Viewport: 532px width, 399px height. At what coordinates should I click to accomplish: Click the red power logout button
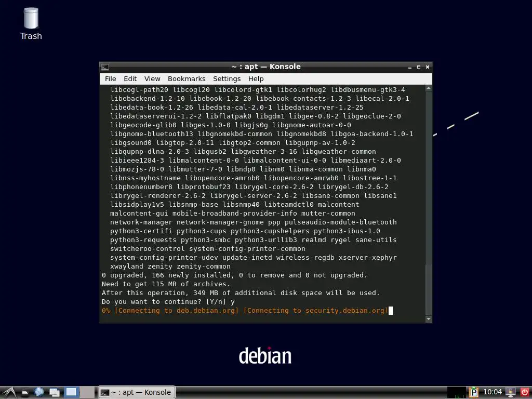pos(524,392)
